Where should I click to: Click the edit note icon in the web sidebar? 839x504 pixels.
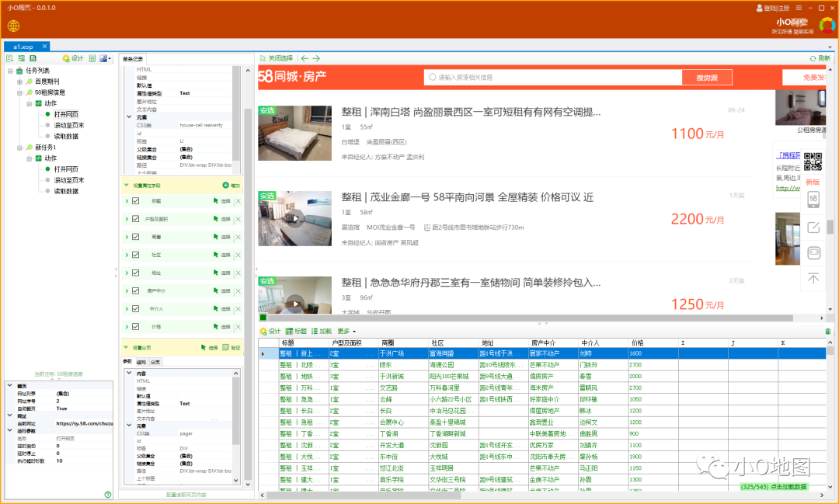813,227
